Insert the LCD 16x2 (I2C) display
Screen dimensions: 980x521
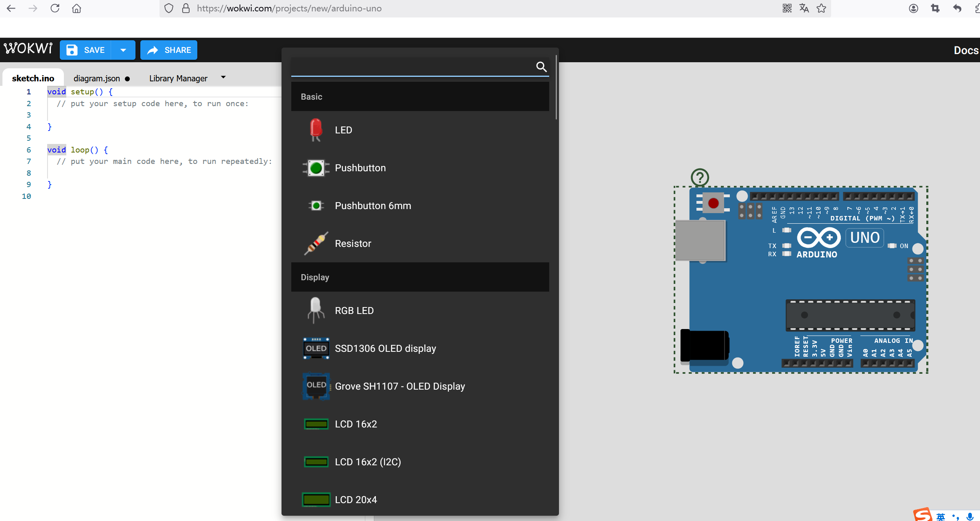coord(367,462)
